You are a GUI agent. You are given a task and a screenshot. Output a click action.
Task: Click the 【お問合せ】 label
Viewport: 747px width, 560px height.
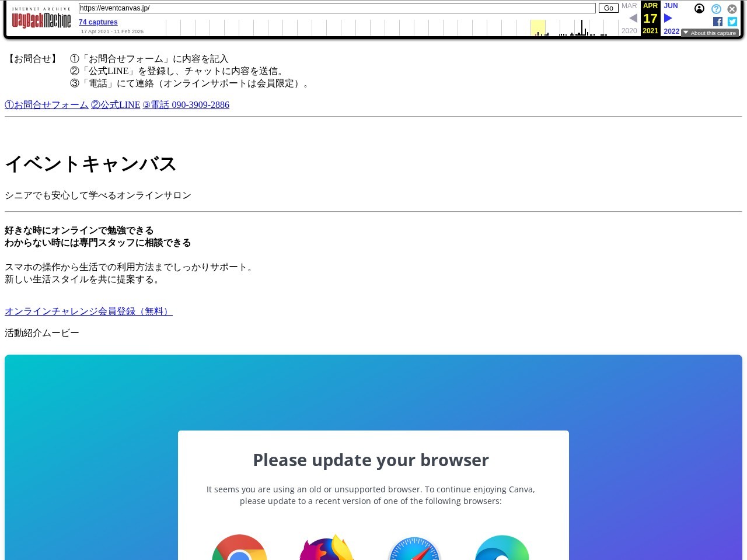(x=33, y=59)
